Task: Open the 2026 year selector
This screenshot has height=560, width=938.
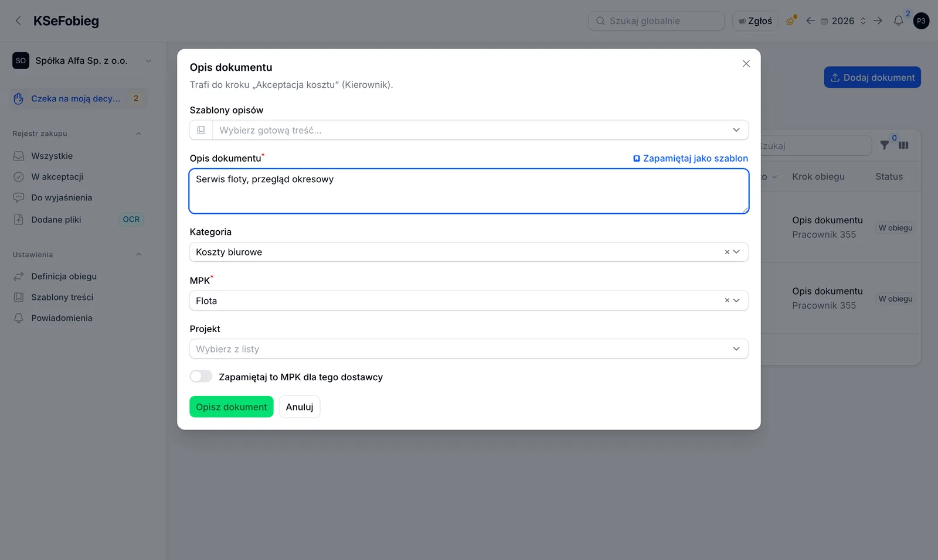Action: coord(843,21)
